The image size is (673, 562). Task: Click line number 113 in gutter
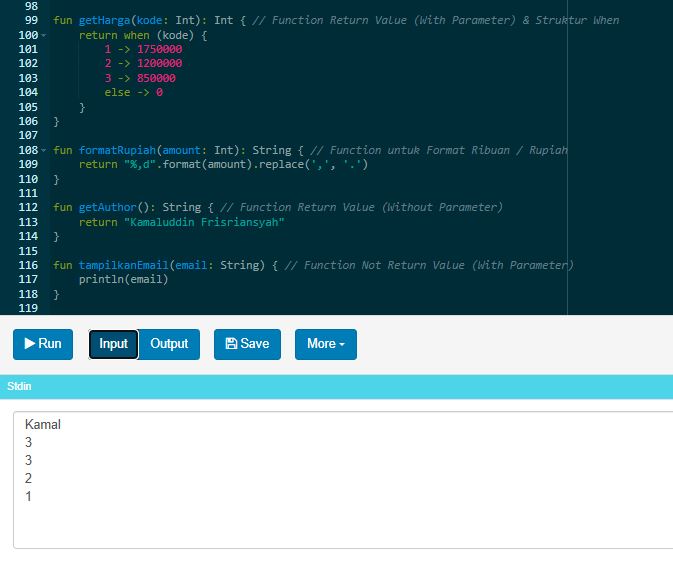coord(28,222)
